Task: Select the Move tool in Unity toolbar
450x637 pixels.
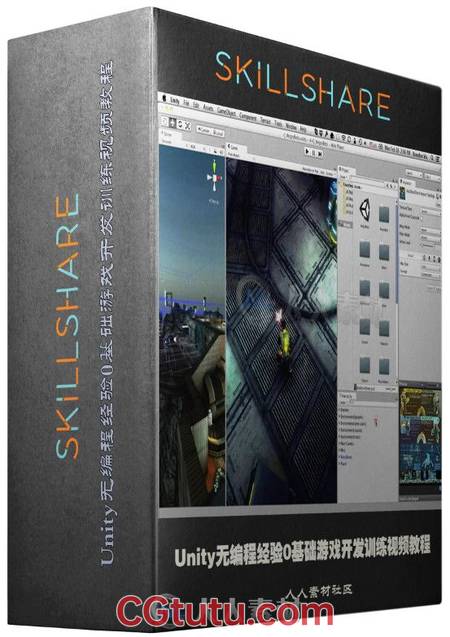Action: coord(172,123)
